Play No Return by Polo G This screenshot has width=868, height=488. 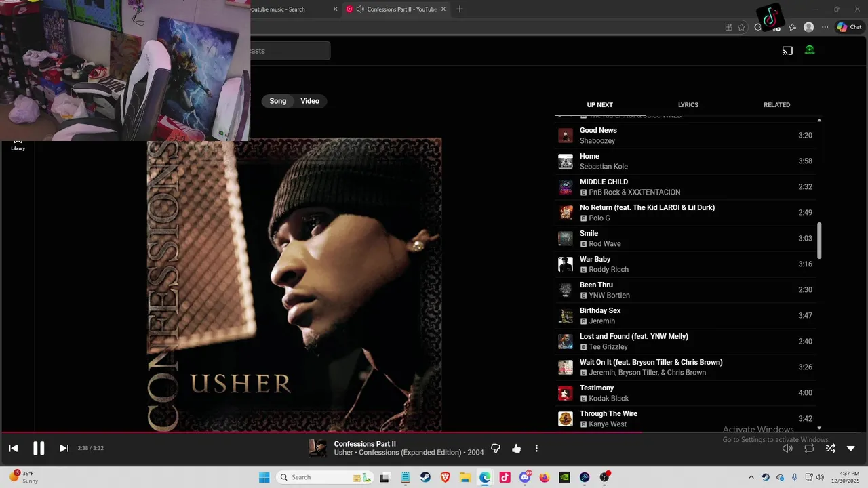point(686,213)
